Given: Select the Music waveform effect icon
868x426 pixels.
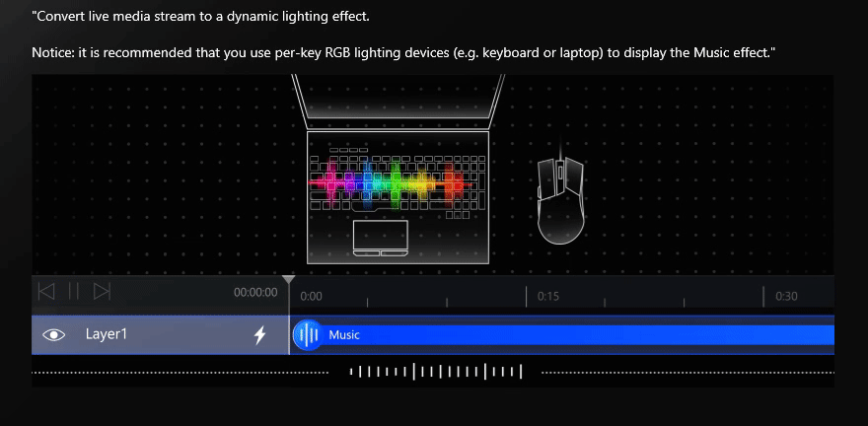Looking at the screenshot, I should pos(308,334).
